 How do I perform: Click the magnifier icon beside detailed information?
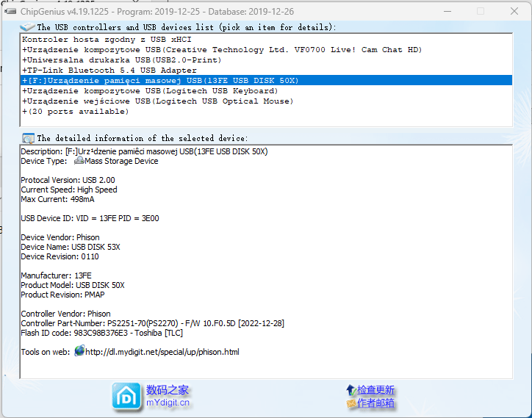click(28, 138)
